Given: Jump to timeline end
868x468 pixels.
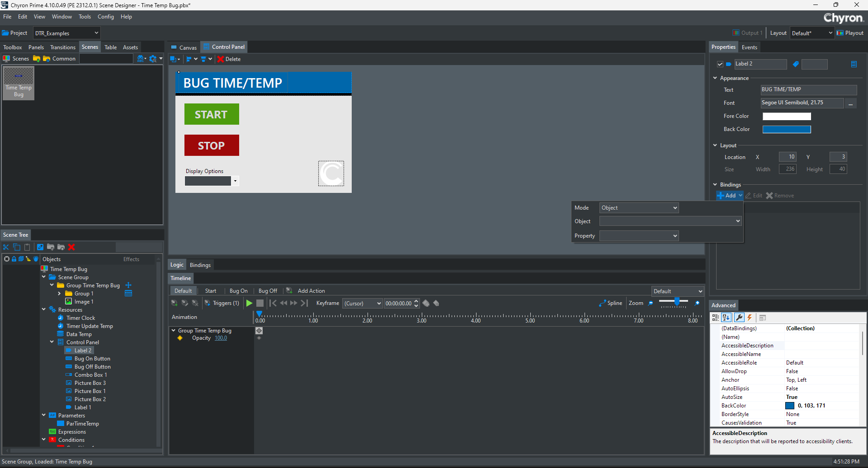Looking at the screenshot, I should pos(304,303).
